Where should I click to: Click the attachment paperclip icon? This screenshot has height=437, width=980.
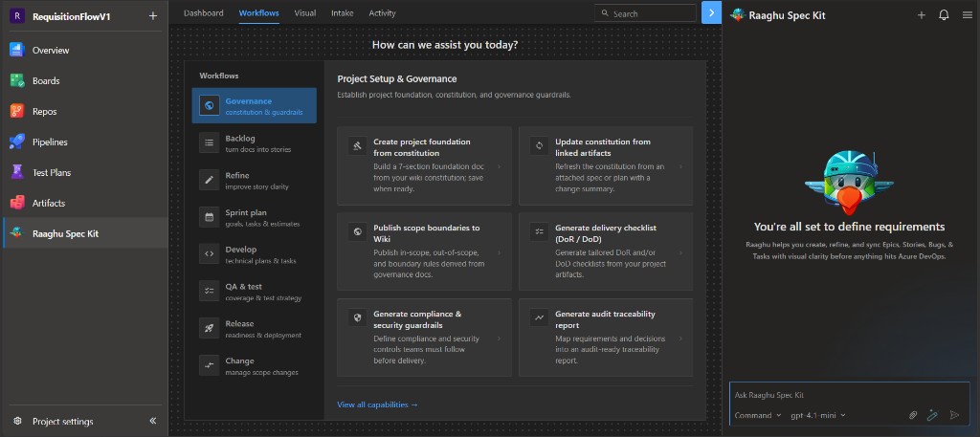(913, 415)
